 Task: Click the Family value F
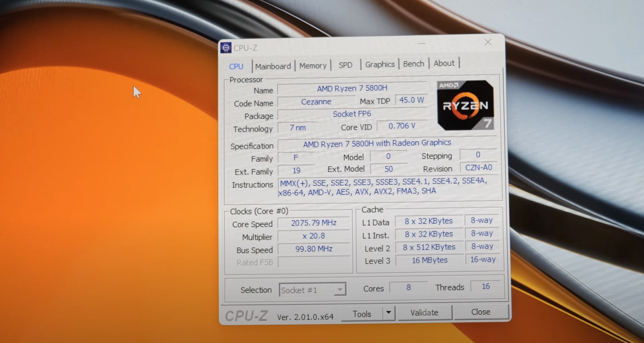(x=296, y=157)
